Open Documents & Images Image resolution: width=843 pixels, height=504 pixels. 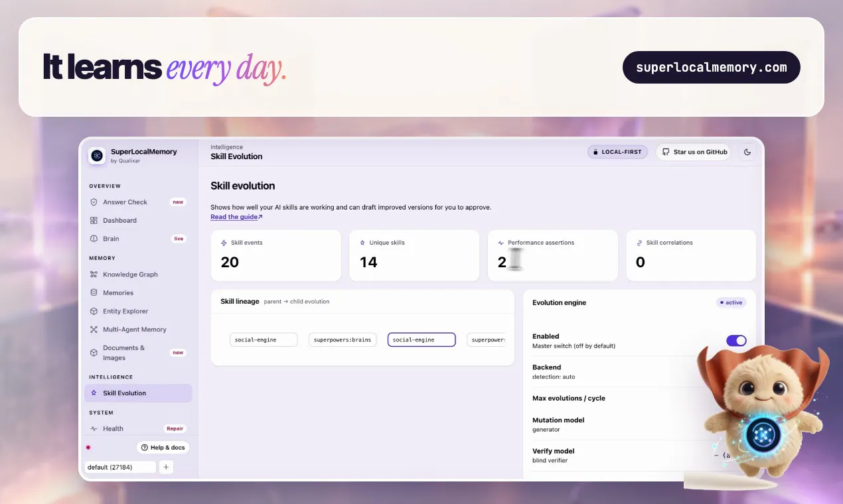[x=138, y=353]
